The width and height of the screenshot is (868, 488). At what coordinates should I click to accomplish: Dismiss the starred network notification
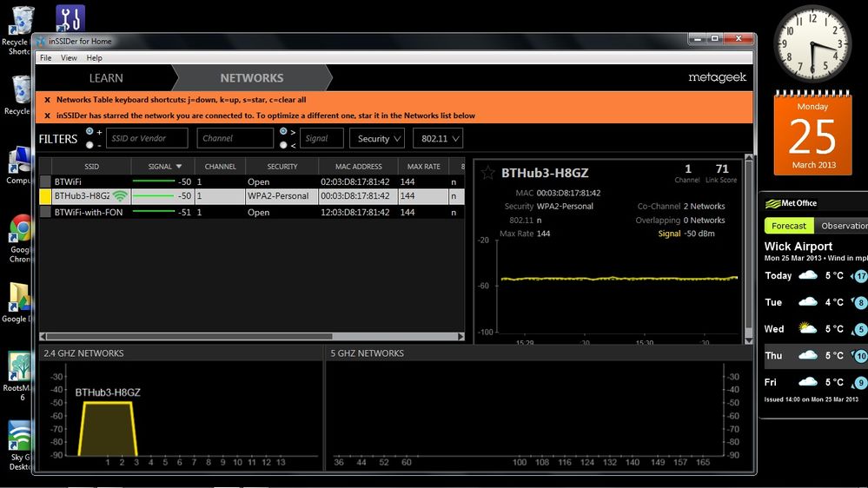tap(47, 115)
